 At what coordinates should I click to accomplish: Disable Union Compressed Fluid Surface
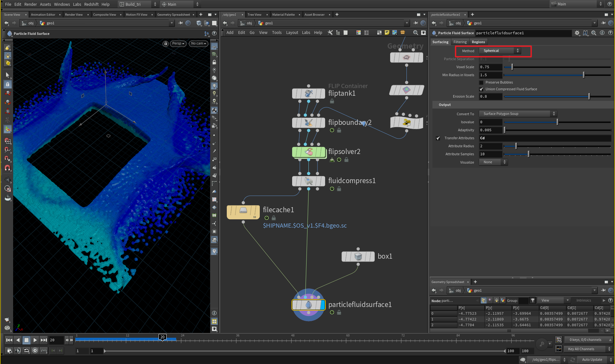click(x=481, y=89)
